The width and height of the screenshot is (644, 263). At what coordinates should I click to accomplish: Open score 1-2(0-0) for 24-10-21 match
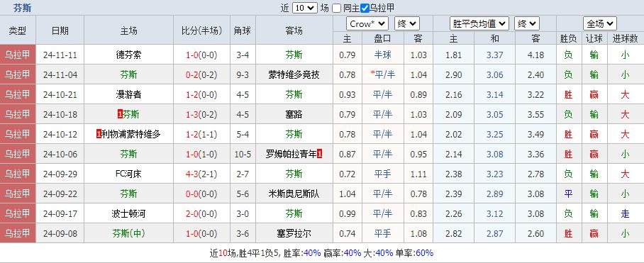pyautogui.click(x=201, y=94)
